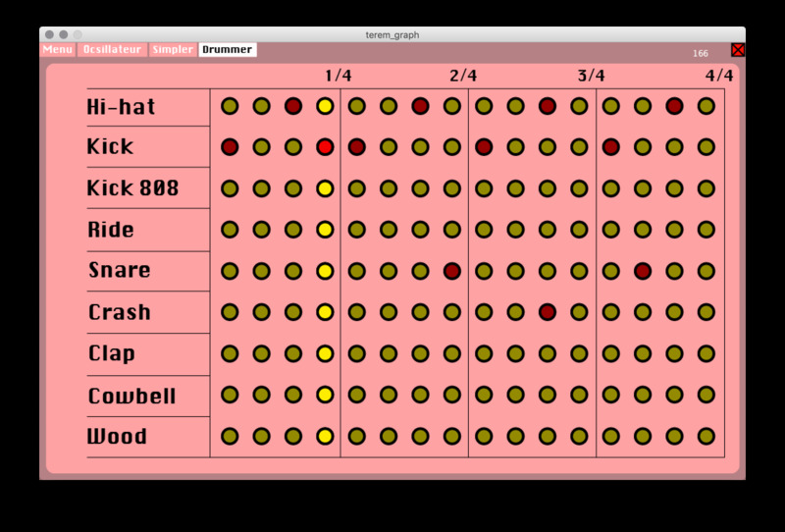785x532 pixels.
Task: Click the Cowbell track label
Action: [x=131, y=397]
